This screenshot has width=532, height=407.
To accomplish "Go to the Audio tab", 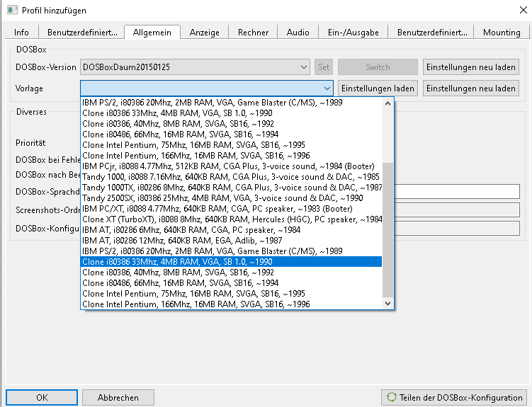I will click(298, 33).
